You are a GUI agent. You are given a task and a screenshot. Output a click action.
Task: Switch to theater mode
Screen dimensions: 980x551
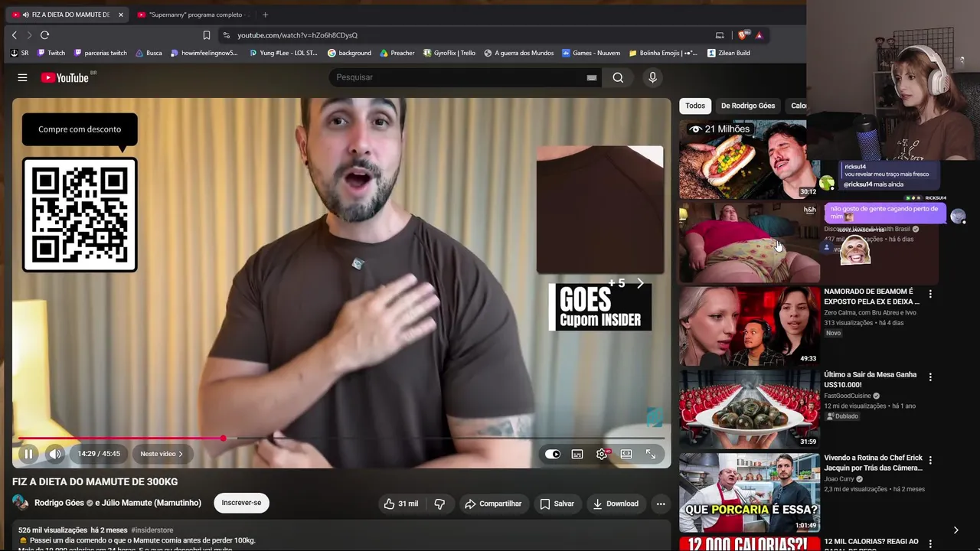(626, 454)
